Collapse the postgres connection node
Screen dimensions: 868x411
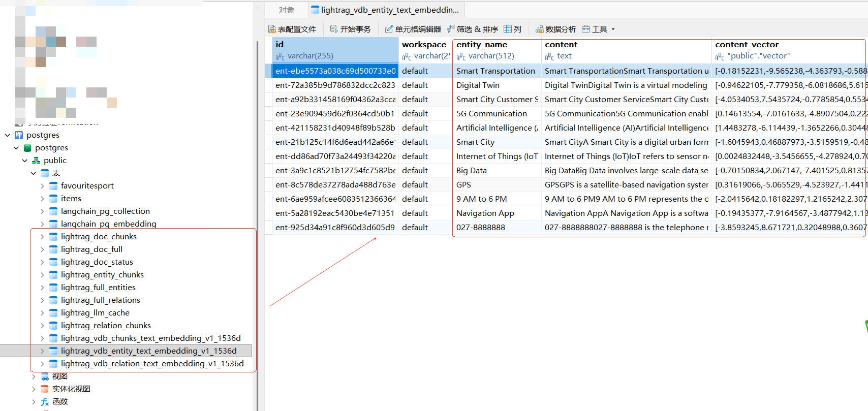point(8,135)
